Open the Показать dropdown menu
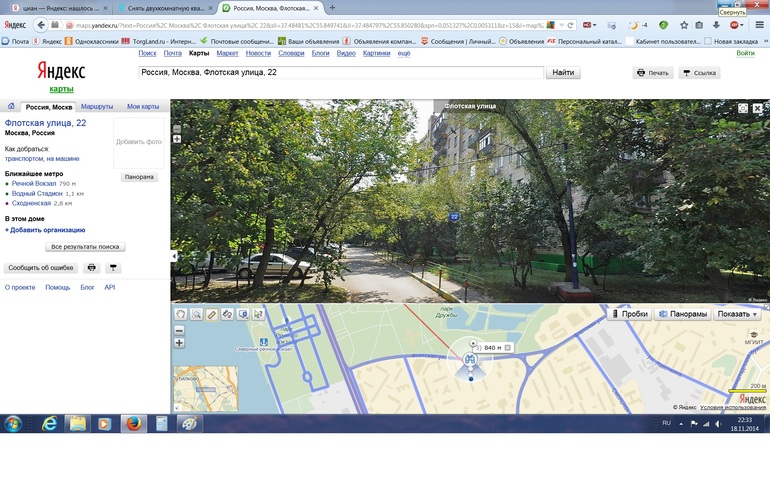770x493 pixels. point(738,314)
